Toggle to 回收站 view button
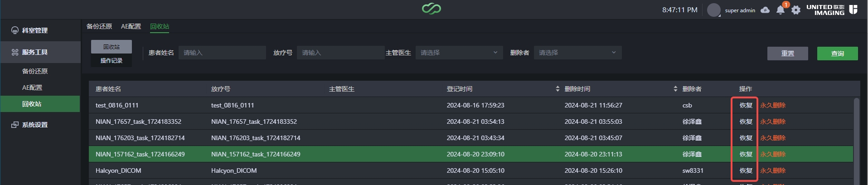The height and width of the screenshot is (185, 868). click(112, 47)
